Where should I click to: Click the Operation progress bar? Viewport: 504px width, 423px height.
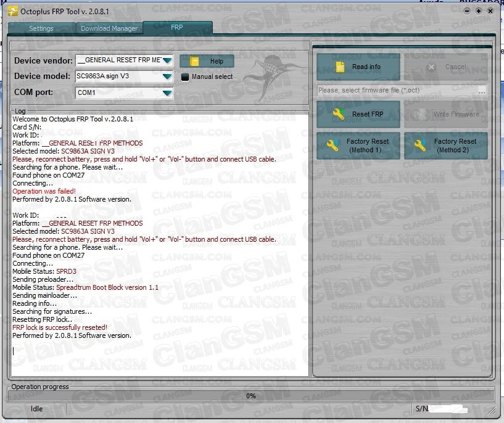tap(251, 395)
